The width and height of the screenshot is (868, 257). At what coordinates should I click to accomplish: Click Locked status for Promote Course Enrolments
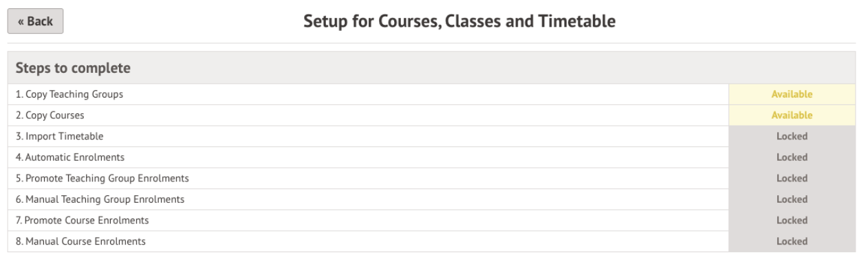792,221
